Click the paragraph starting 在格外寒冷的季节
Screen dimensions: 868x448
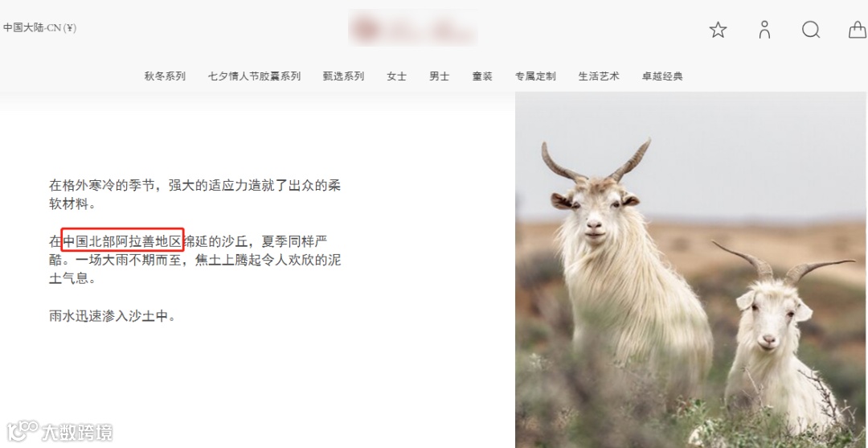[x=194, y=195]
